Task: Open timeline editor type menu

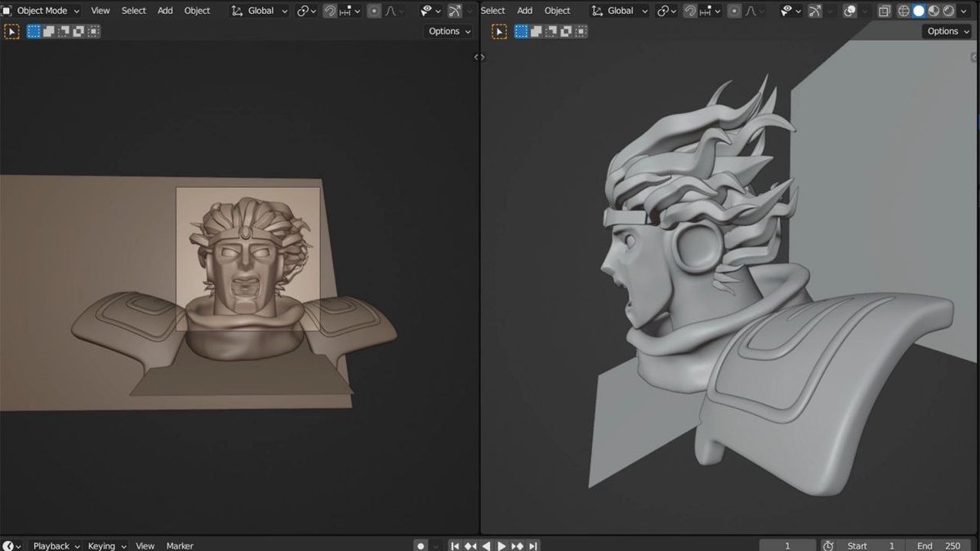Action: pyautogui.click(x=13, y=545)
